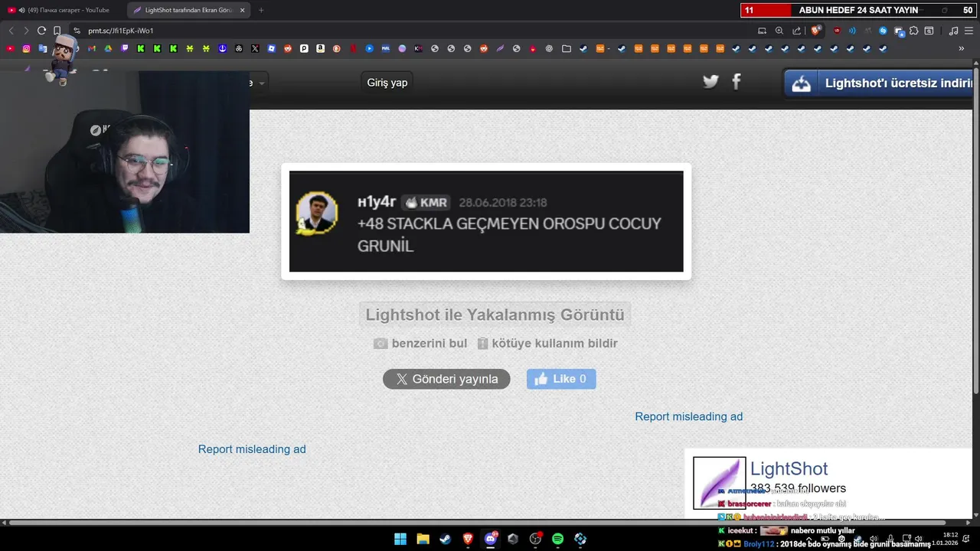The height and width of the screenshot is (551, 980).
Task: Open the extensions puzzle piece menu
Action: click(x=913, y=31)
